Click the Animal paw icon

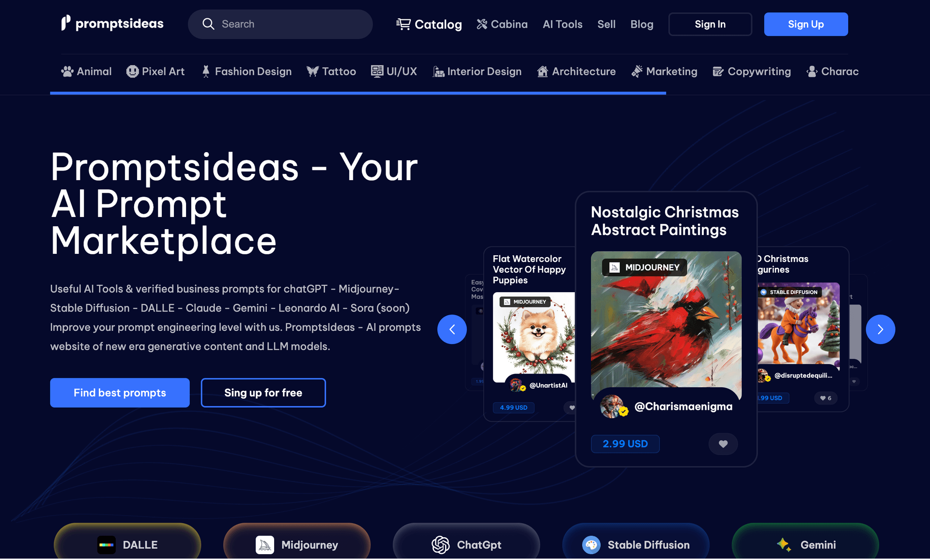coord(67,71)
